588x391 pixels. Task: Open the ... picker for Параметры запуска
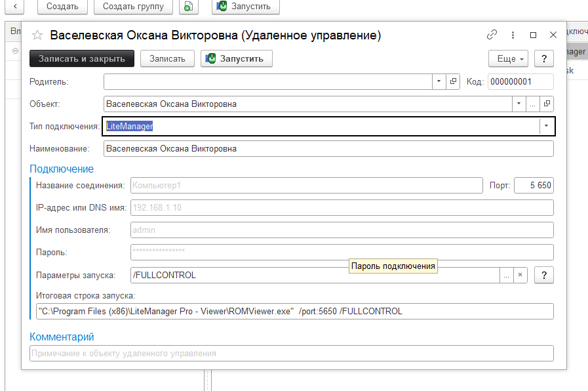click(x=506, y=275)
